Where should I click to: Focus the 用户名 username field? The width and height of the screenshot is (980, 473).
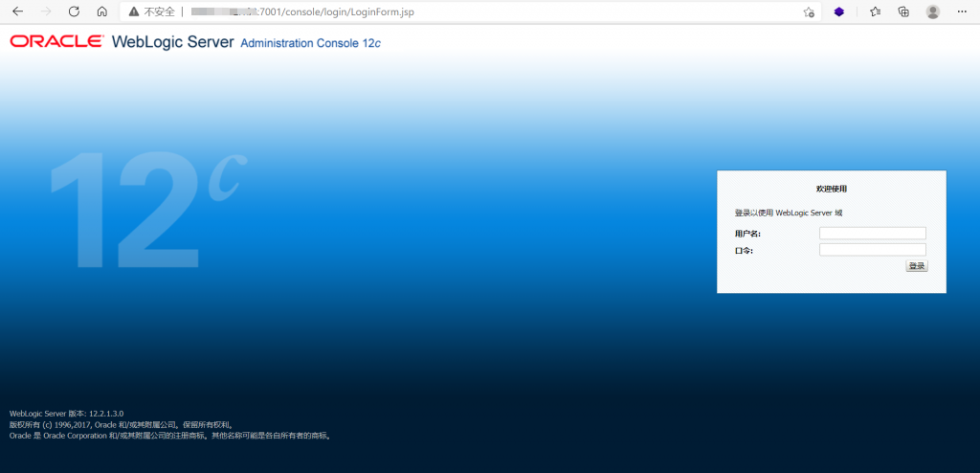[873, 234]
